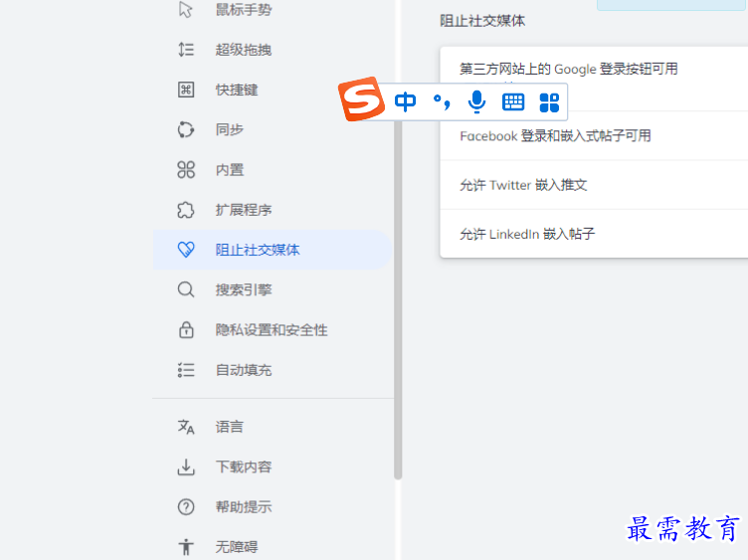Click the autofill list icon
The height and width of the screenshot is (560, 748).
tap(186, 370)
